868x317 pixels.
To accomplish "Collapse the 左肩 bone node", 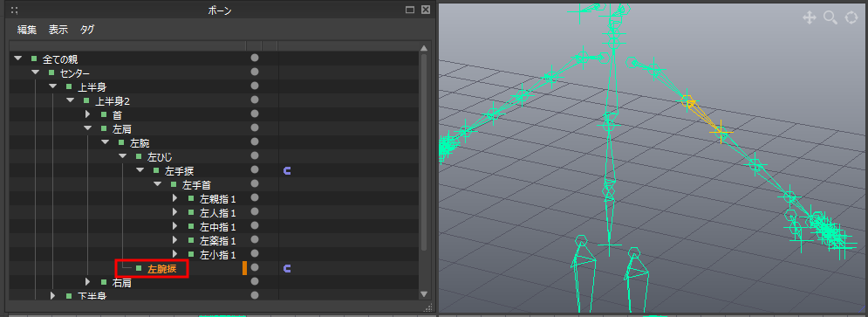I will point(87,128).
